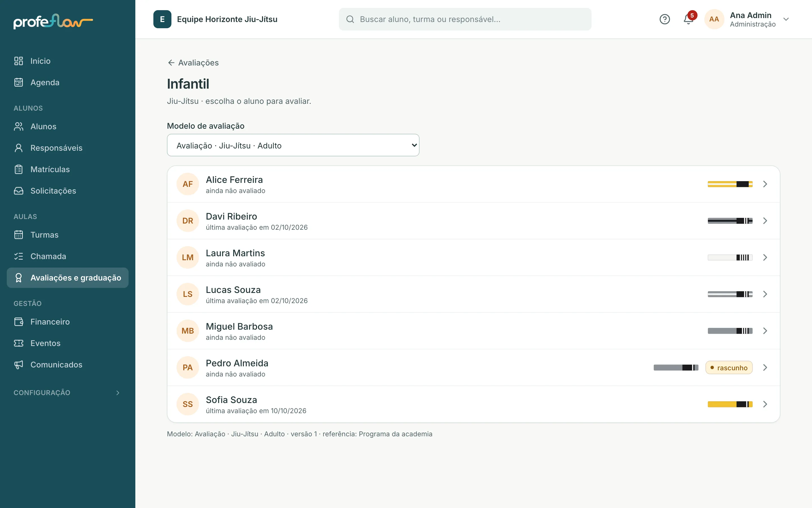
Task: Click Laura Martins' white belt indicator
Action: pos(730,257)
